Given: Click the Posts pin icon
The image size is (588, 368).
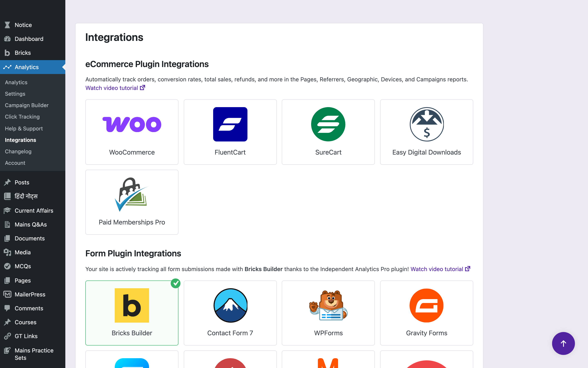Looking at the screenshot, I should pyautogui.click(x=7, y=182).
